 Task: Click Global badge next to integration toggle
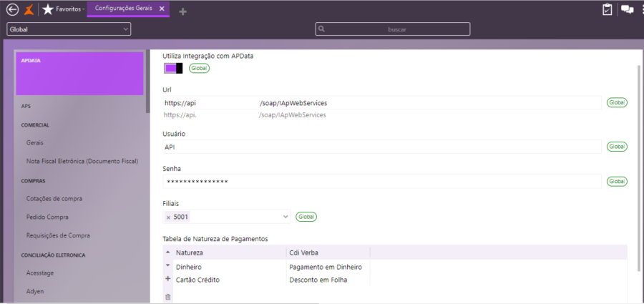pyautogui.click(x=199, y=68)
